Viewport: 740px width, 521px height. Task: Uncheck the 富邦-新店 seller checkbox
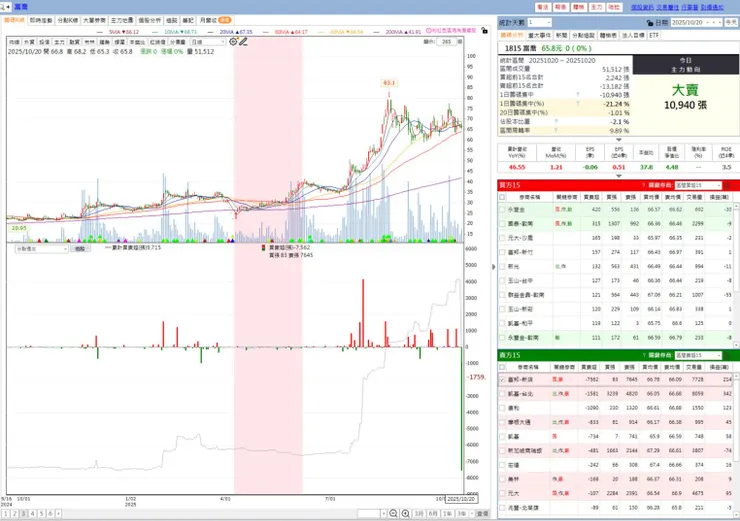pos(502,379)
